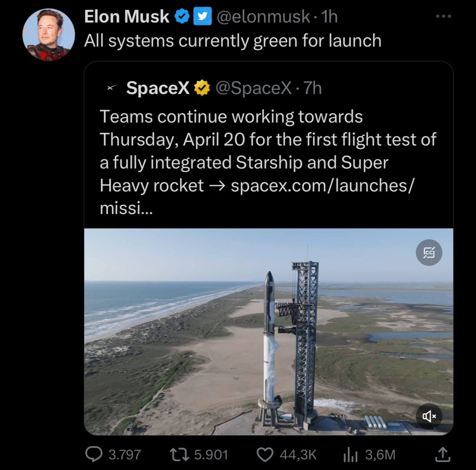Open Elon Musk's profile picture
This screenshot has height=470, width=476.
(48, 34)
